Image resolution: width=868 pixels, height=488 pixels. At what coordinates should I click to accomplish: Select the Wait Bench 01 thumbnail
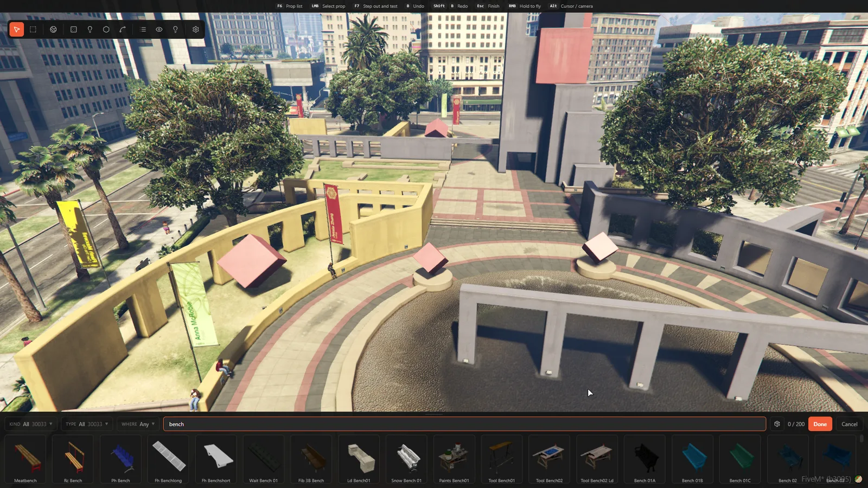tap(263, 459)
